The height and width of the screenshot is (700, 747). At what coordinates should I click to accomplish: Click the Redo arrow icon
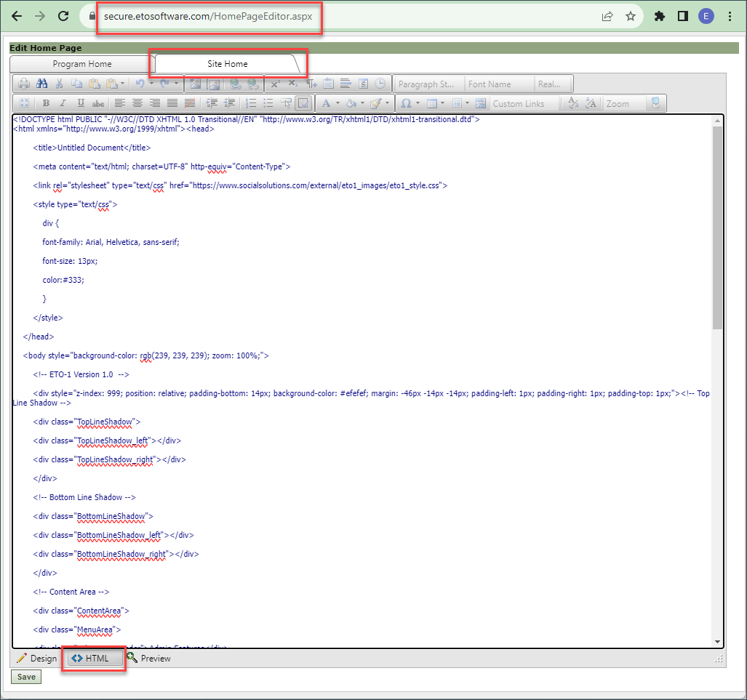tap(165, 84)
